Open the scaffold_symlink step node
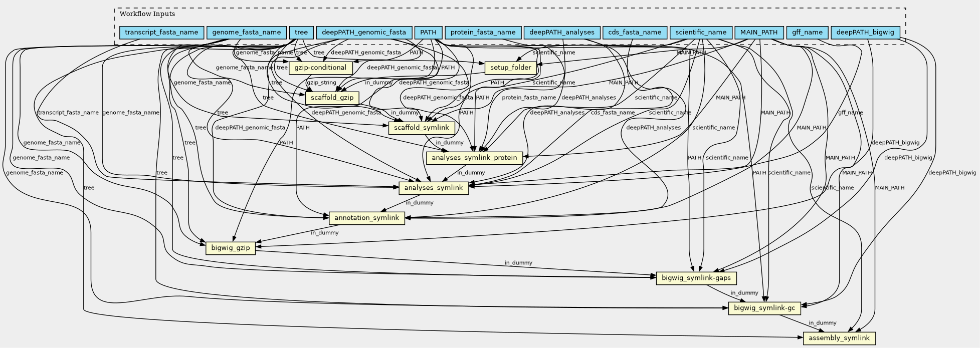This screenshot has width=980, height=348. (x=422, y=128)
